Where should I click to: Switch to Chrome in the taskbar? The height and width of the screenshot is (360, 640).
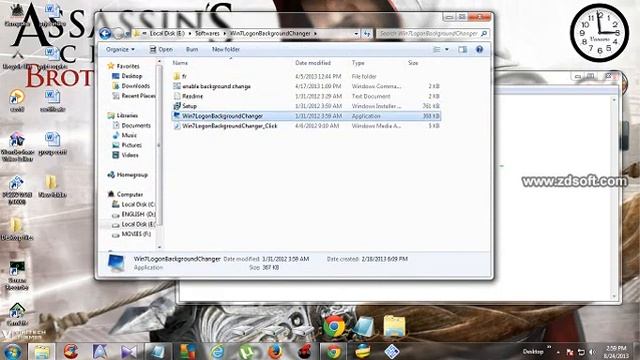333,351
